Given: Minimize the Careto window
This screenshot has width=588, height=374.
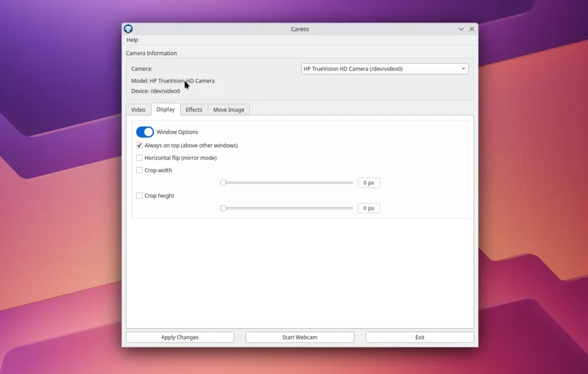Looking at the screenshot, I should 461,29.
